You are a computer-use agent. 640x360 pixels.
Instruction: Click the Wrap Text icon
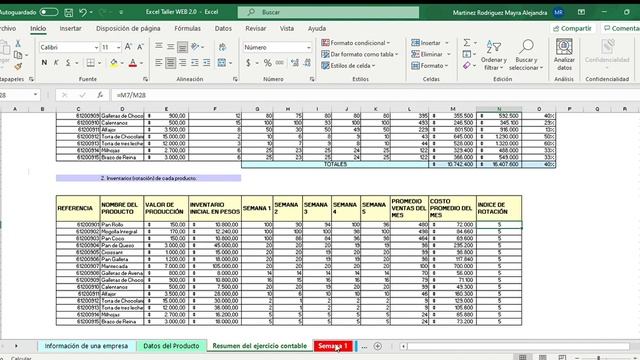[x=222, y=47]
